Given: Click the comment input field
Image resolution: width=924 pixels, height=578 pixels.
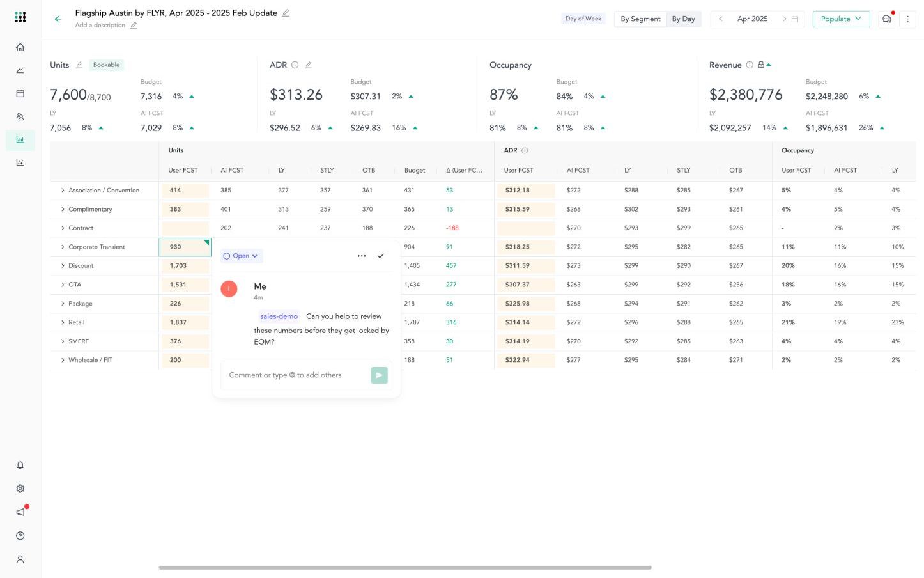Looking at the screenshot, I should click(294, 375).
